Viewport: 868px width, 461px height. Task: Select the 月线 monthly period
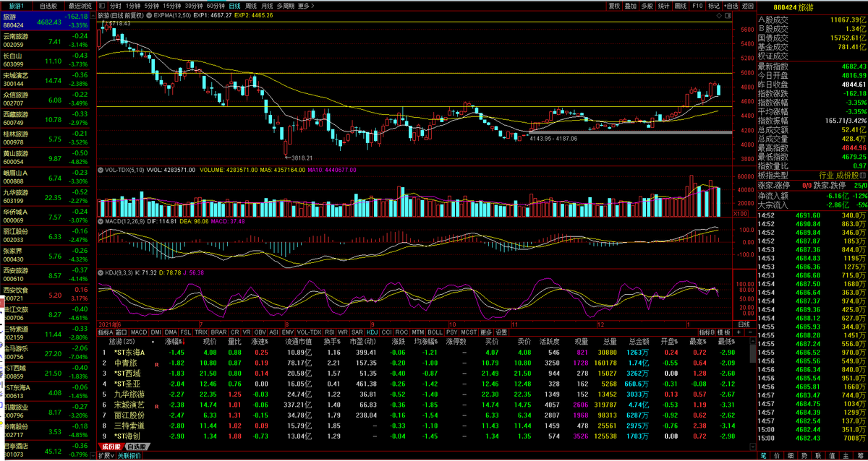click(268, 6)
